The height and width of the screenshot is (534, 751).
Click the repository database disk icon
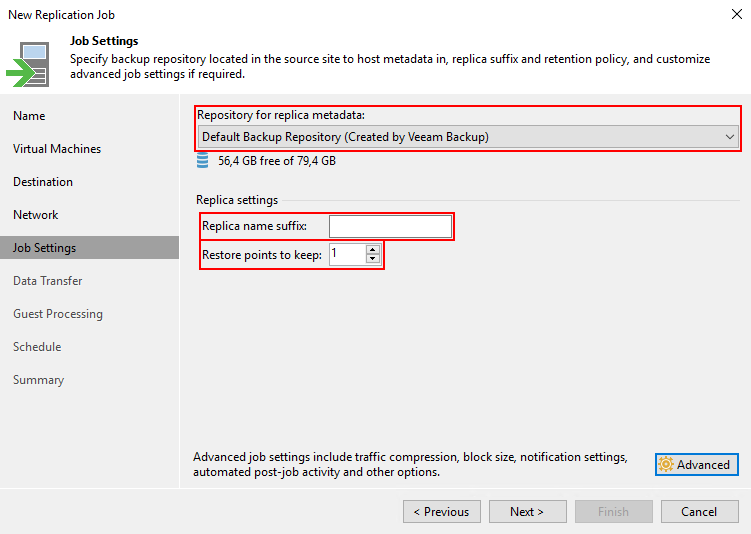click(x=204, y=160)
